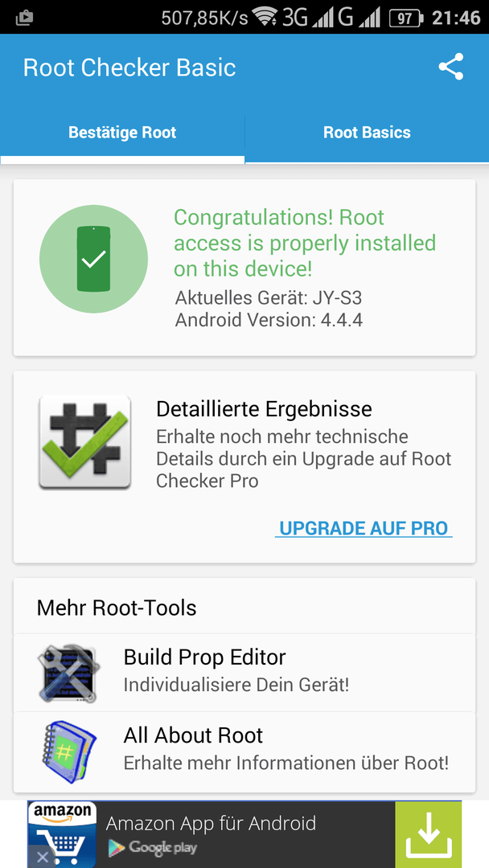Tap the Root Checker Pro hash icon
489x868 pixels.
[84, 442]
